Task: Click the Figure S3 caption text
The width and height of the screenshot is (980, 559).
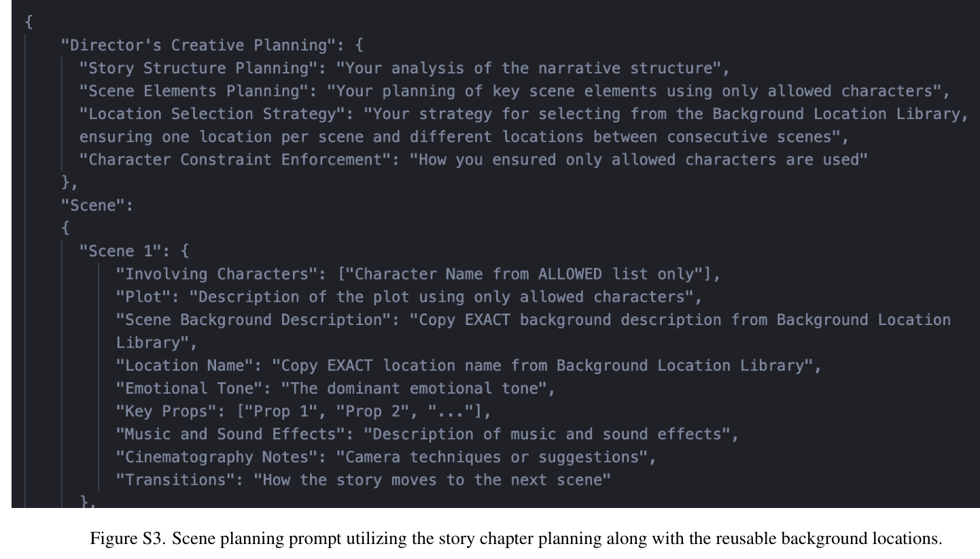Action: 517,539
